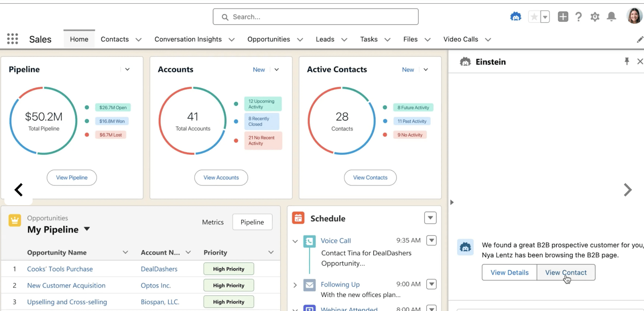Click the favorites star icon
The height and width of the screenshot is (311, 644).
534,17
